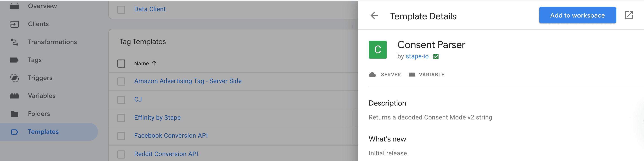Switch to the Templates section

coord(43,132)
